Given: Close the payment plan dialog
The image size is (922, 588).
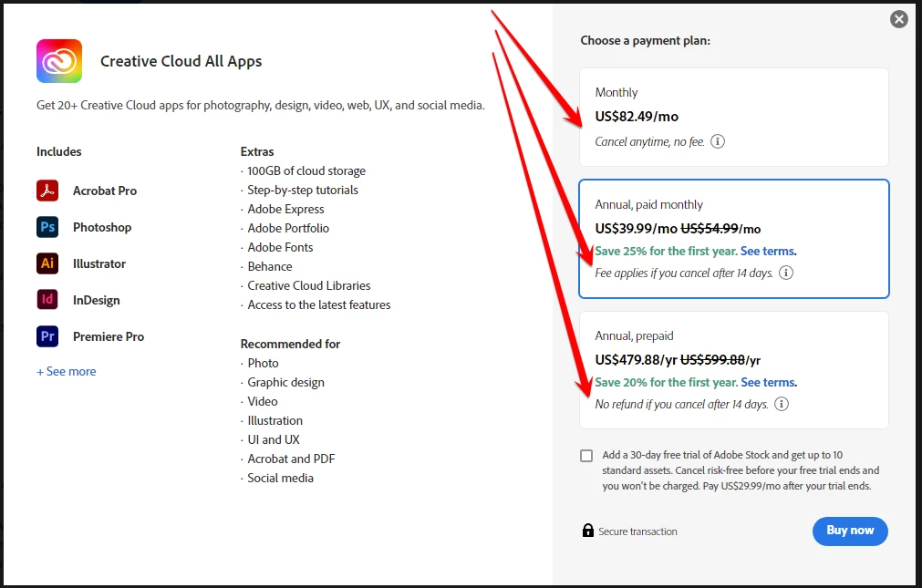Looking at the screenshot, I should pyautogui.click(x=898, y=19).
